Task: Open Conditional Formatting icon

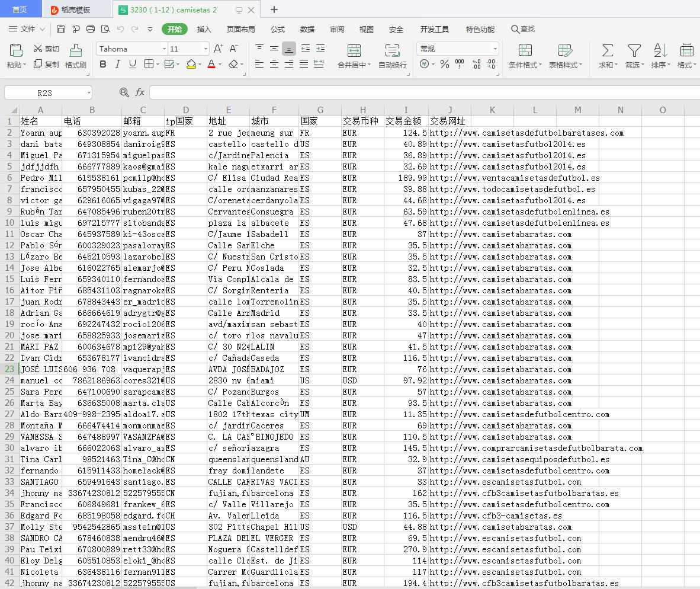Action: 525,50
